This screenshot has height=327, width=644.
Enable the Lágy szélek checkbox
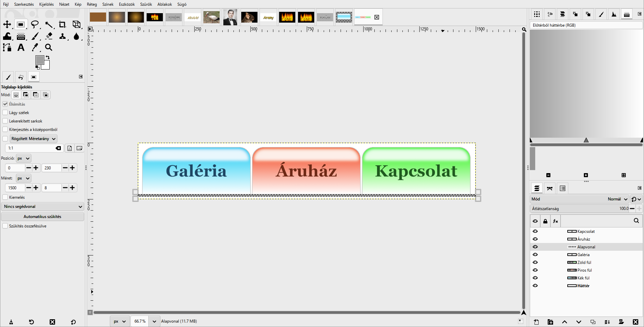point(5,112)
